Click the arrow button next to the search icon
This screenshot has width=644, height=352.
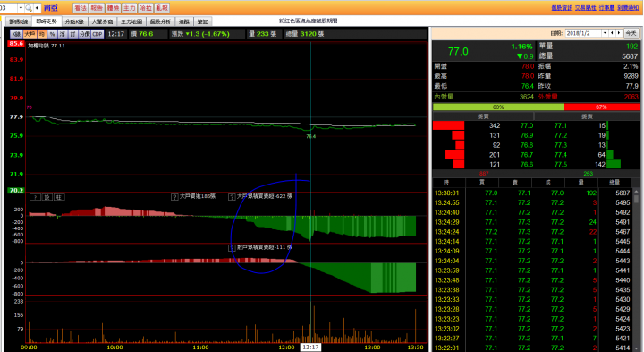tap(37, 8)
